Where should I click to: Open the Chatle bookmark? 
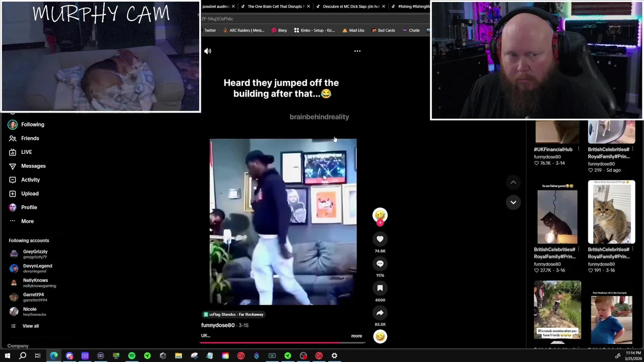pyautogui.click(x=411, y=30)
